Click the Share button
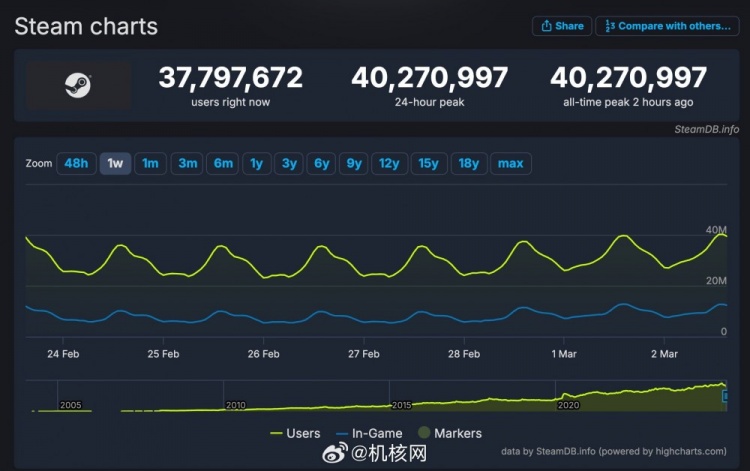The height and width of the screenshot is (471, 750). tap(562, 26)
